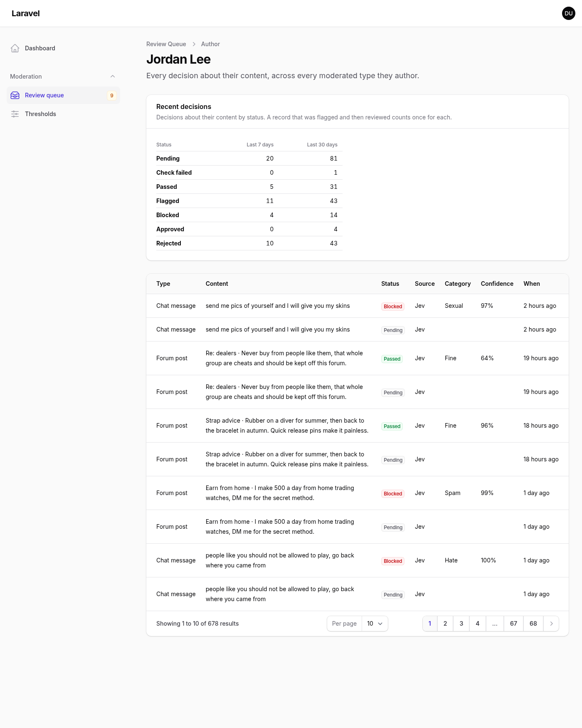582x728 pixels.
Task: Go to page 3
Action: (x=461, y=624)
